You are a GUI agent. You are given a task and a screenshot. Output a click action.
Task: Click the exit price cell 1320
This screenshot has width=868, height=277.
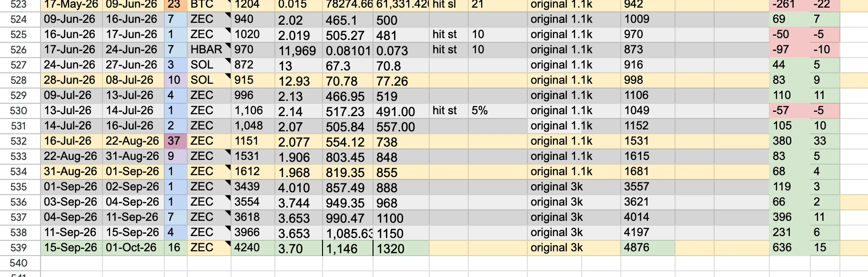coord(401,247)
